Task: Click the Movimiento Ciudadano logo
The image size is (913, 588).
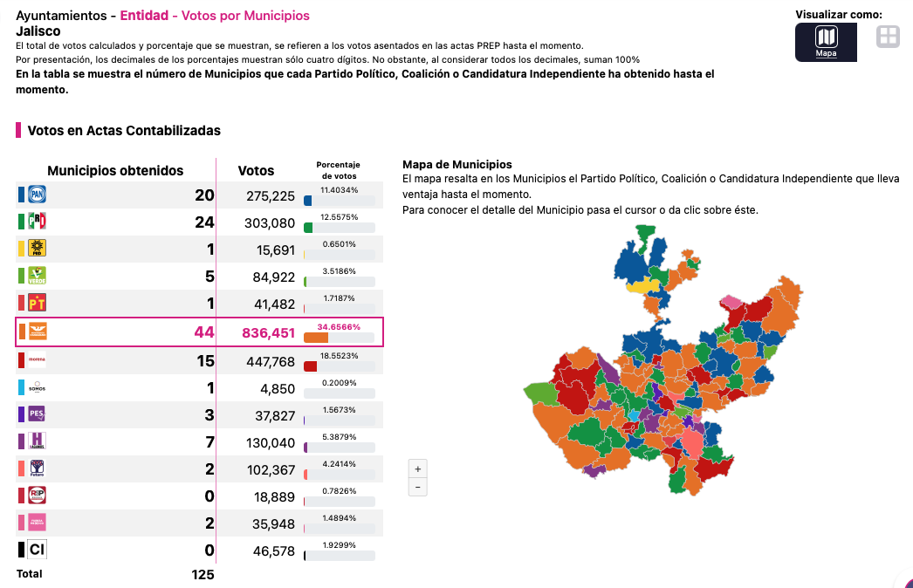Action: [x=37, y=332]
